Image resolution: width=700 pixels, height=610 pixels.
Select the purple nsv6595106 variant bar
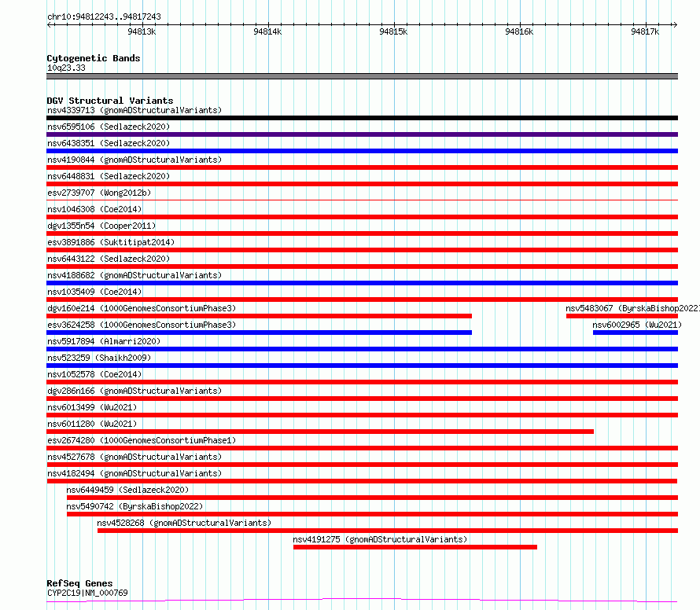[x=362, y=134]
